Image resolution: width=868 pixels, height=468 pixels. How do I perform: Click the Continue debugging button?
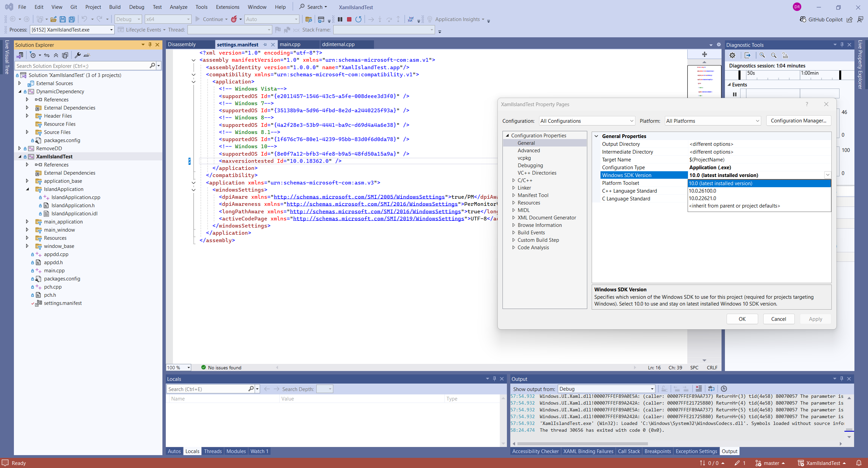click(x=209, y=19)
